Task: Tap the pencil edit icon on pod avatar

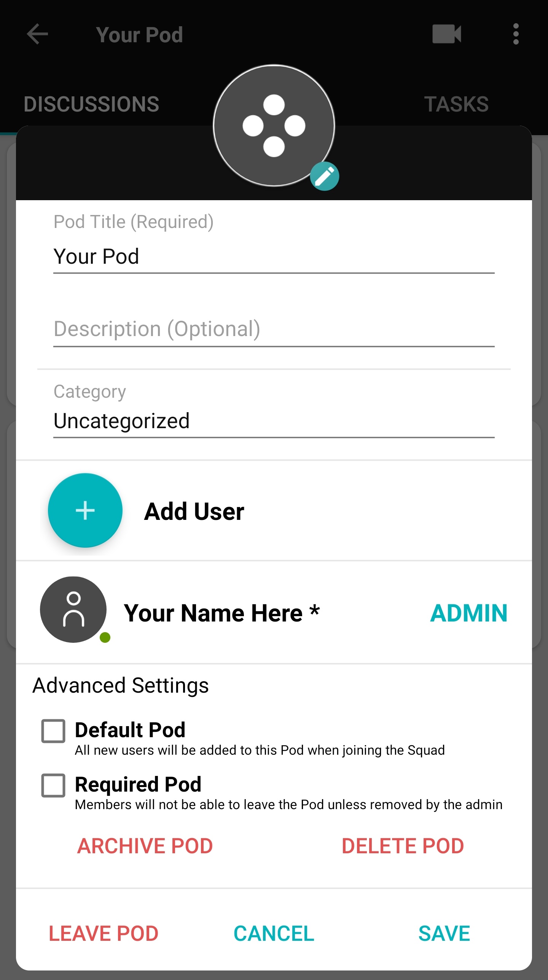Action: 324,176
